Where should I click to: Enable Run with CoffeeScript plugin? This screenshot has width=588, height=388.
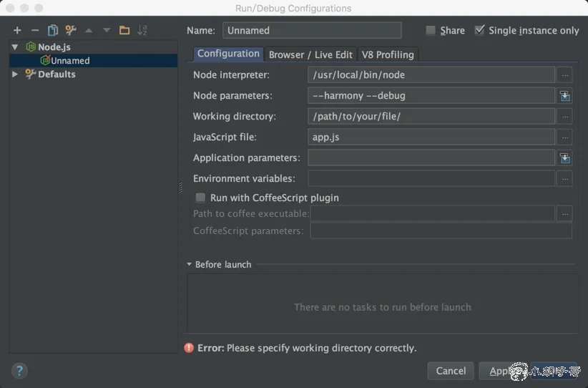coord(201,198)
